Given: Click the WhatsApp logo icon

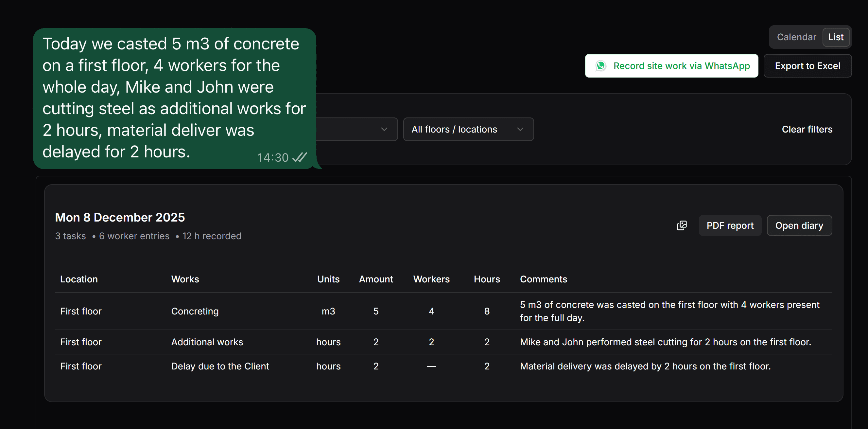Looking at the screenshot, I should click(601, 66).
